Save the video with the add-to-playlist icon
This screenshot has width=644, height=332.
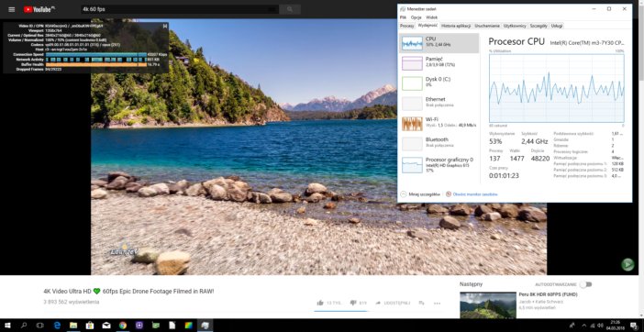(421, 303)
